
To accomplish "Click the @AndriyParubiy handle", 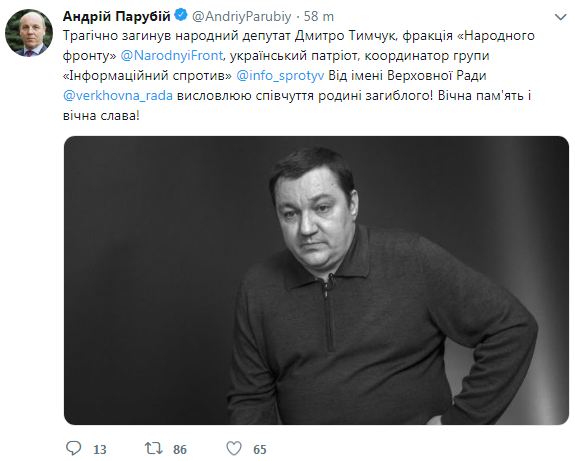I will pyautogui.click(x=242, y=17).
